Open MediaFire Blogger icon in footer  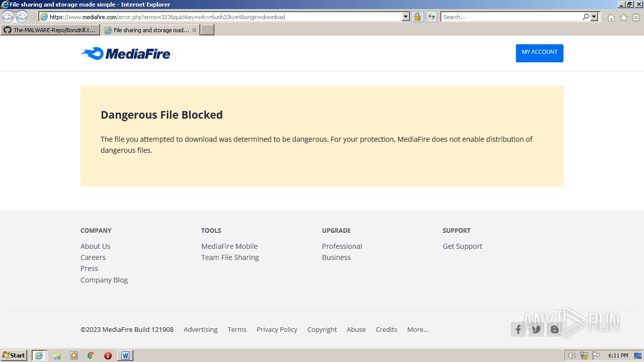[554, 329]
